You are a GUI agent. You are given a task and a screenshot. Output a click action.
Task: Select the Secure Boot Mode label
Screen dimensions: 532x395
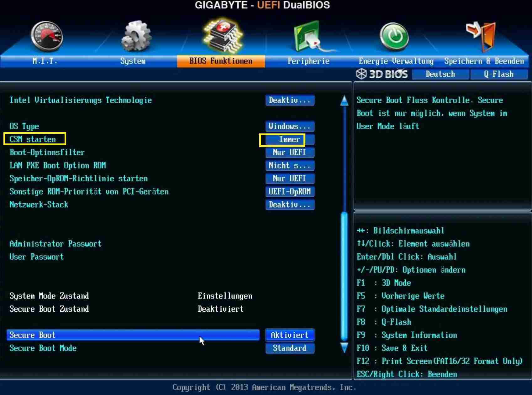(x=43, y=348)
